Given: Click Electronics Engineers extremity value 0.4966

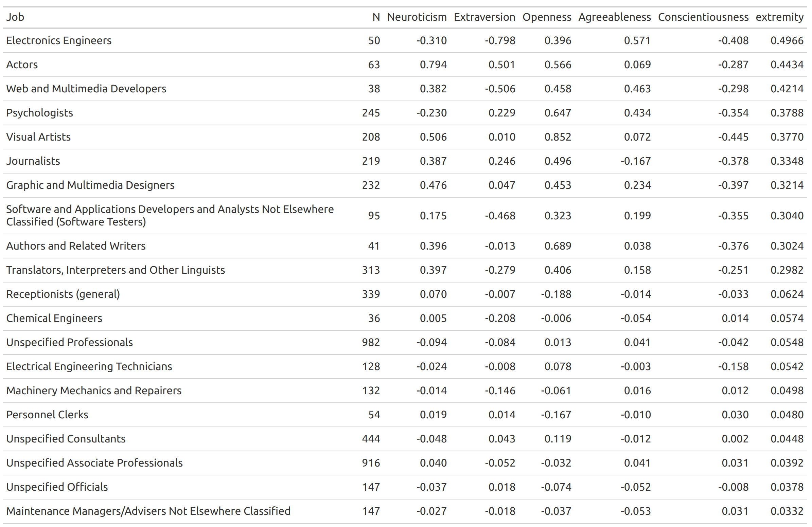Looking at the screenshot, I should (787, 40).
